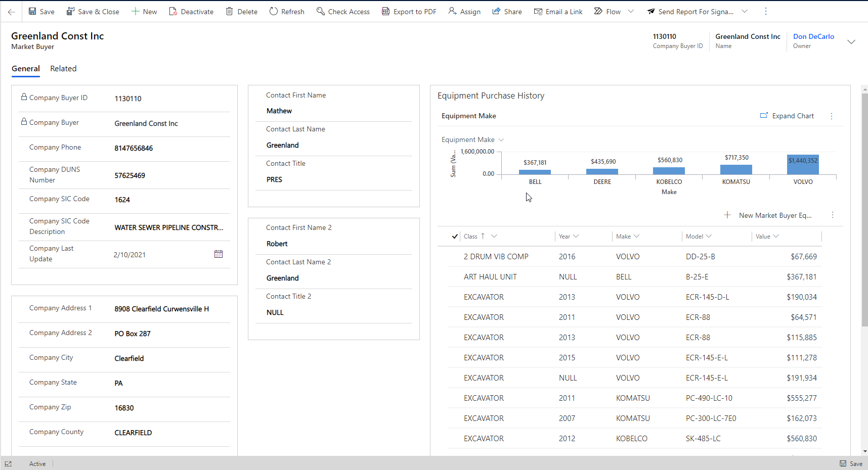This screenshot has height=470, width=868.
Task: Open chart more options ellipsis
Action: coord(832,116)
